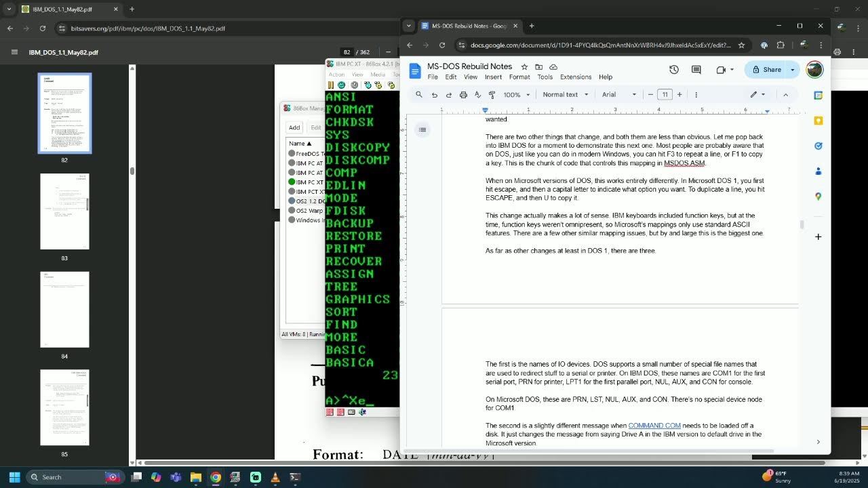Open the Extensions menu in Google Docs
Viewport: 868px width, 488px height.
pyautogui.click(x=576, y=77)
